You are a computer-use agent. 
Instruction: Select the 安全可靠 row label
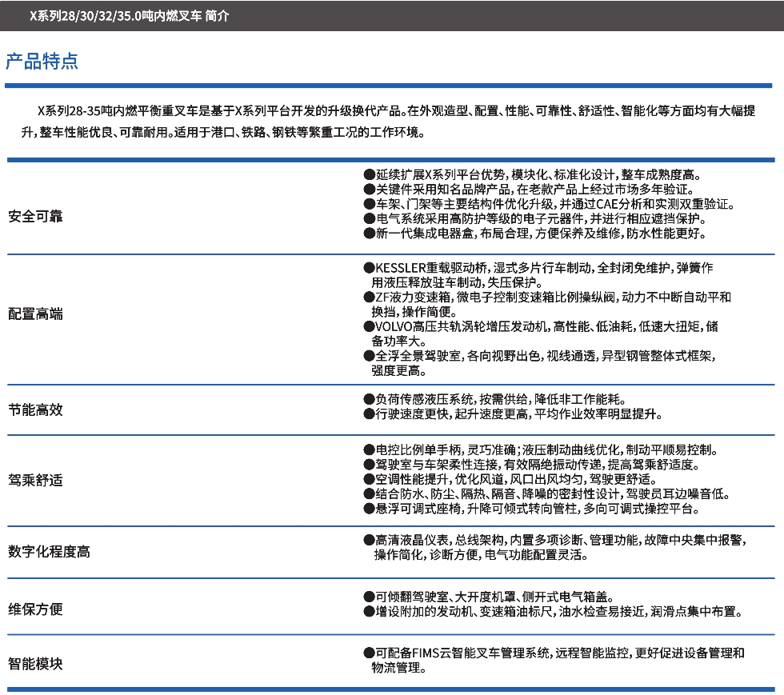click(35, 218)
